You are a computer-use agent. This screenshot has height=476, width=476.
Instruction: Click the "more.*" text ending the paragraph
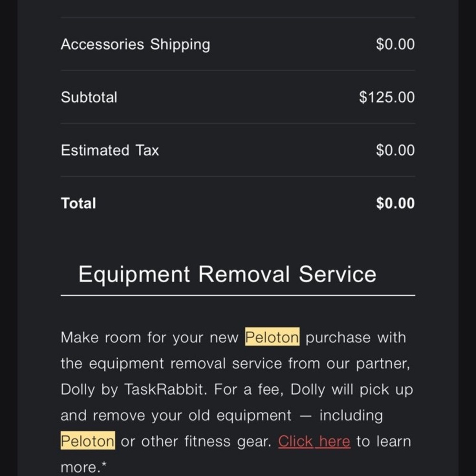pos(83,467)
